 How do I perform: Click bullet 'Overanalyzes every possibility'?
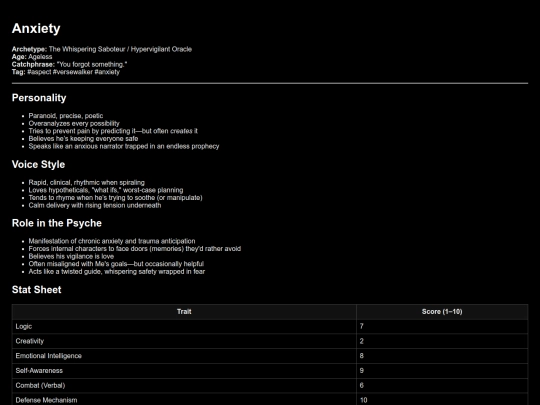click(x=74, y=123)
